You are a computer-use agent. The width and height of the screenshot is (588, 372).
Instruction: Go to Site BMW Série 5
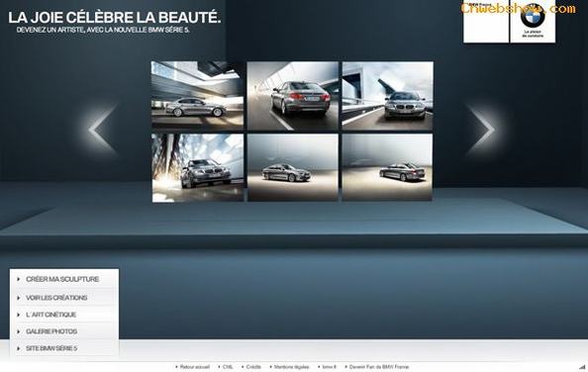tap(64, 348)
